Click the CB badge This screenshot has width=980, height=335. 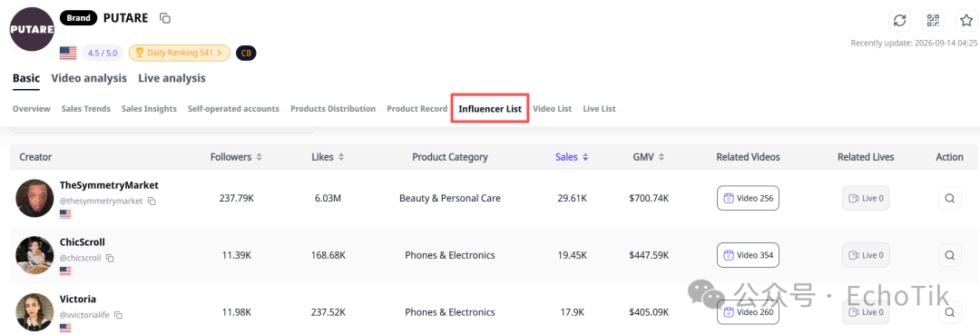(x=246, y=54)
